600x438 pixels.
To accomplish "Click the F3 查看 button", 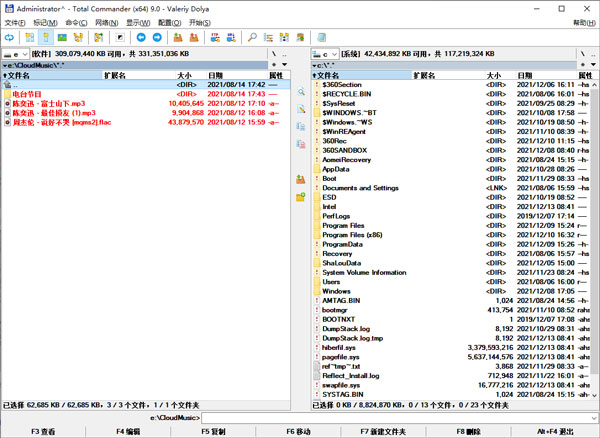I will point(43,431).
